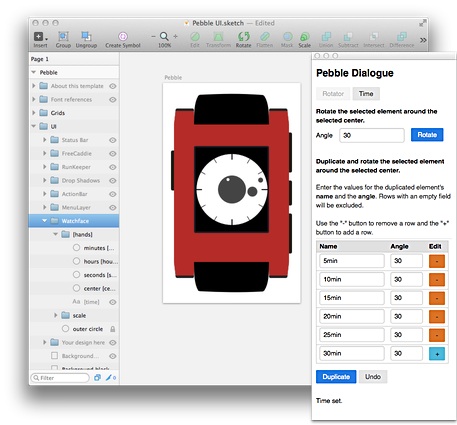Collapse the Watchface folder
Image resolution: width=457 pixels, height=425 pixels.
[x=44, y=221]
